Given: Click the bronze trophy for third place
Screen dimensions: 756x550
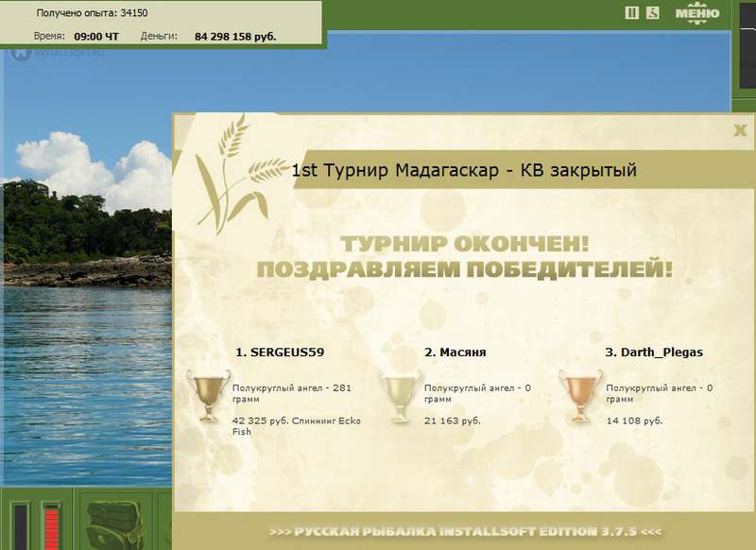Looking at the screenshot, I should click(580, 396).
